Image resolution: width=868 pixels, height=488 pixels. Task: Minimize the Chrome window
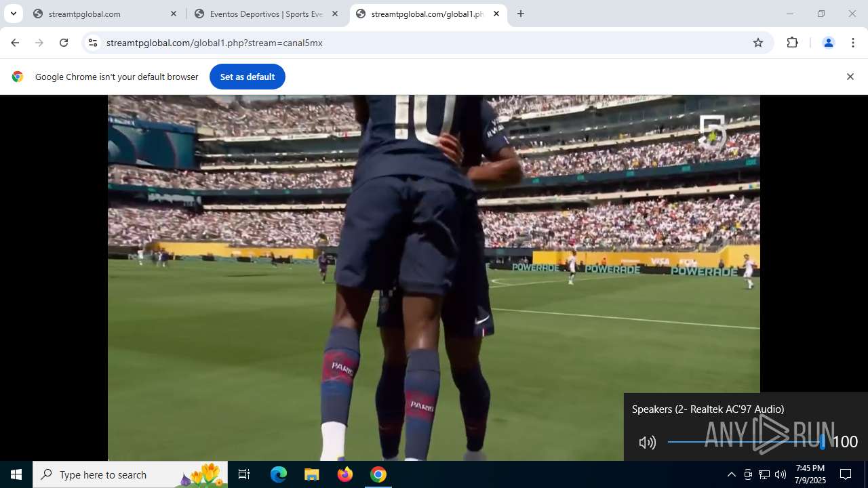coord(789,14)
